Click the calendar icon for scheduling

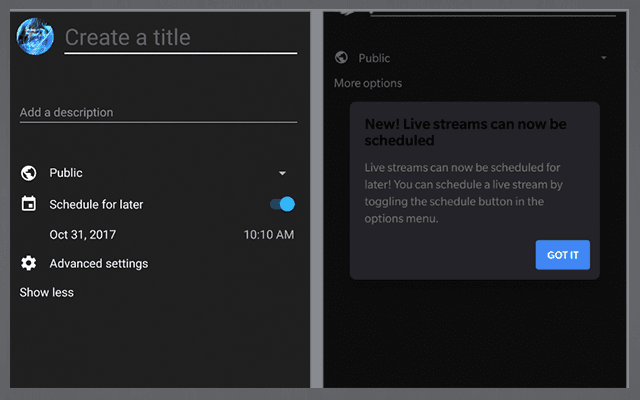[28, 204]
